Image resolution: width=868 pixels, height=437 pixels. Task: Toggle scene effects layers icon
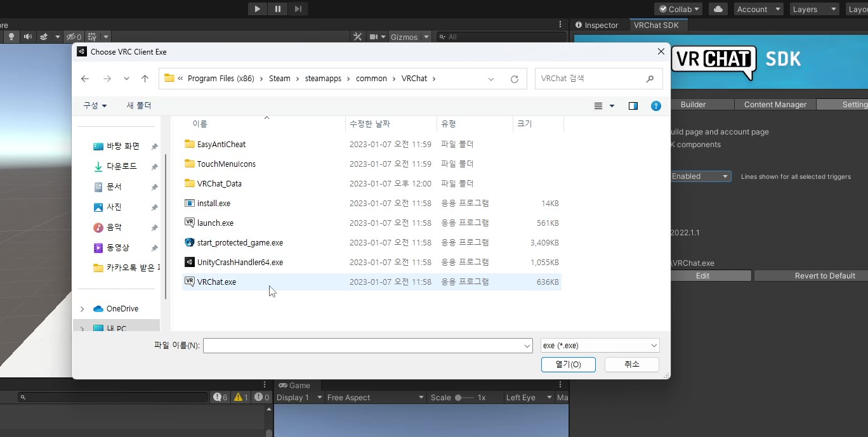point(45,37)
